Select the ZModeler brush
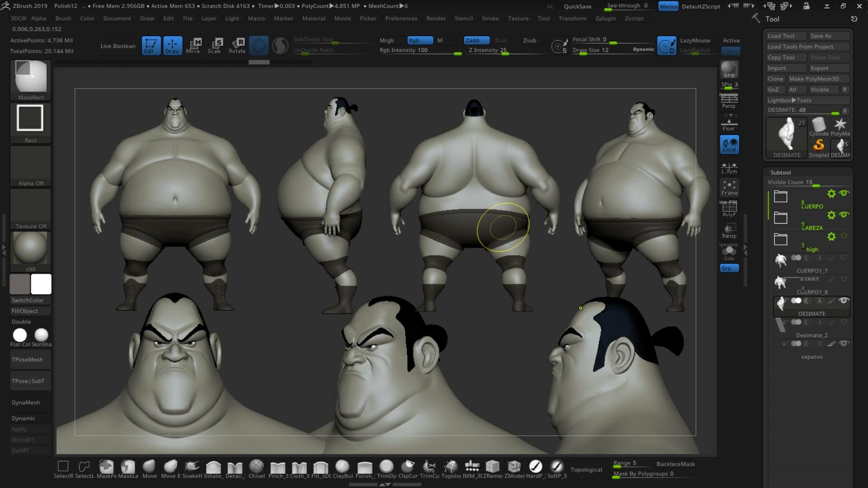 click(x=514, y=469)
